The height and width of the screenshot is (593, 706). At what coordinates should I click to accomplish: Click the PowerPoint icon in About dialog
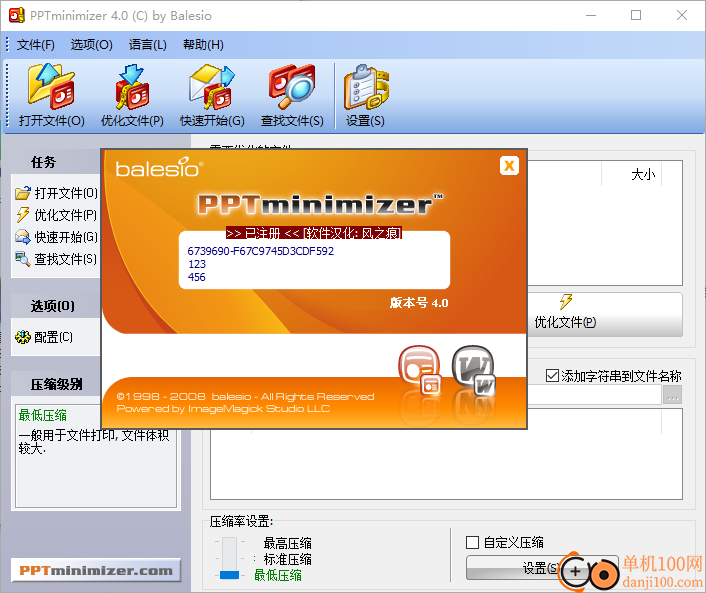point(420,370)
